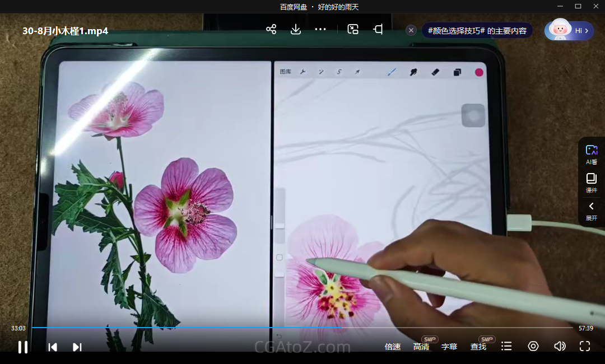Image resolution: width=605 pixels, height=364 pixels.
Task: Open the AI看 panel
Action: coord(592,154)
